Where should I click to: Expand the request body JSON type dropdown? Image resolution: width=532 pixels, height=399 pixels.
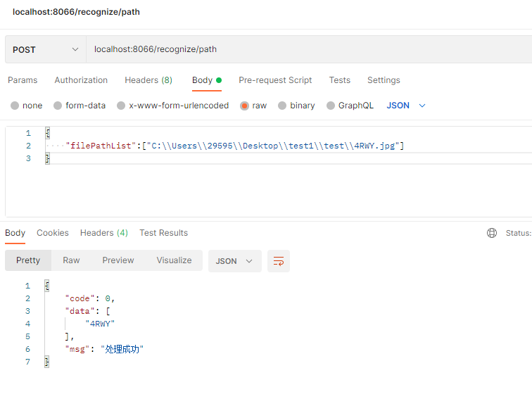[x=407, y=106]
